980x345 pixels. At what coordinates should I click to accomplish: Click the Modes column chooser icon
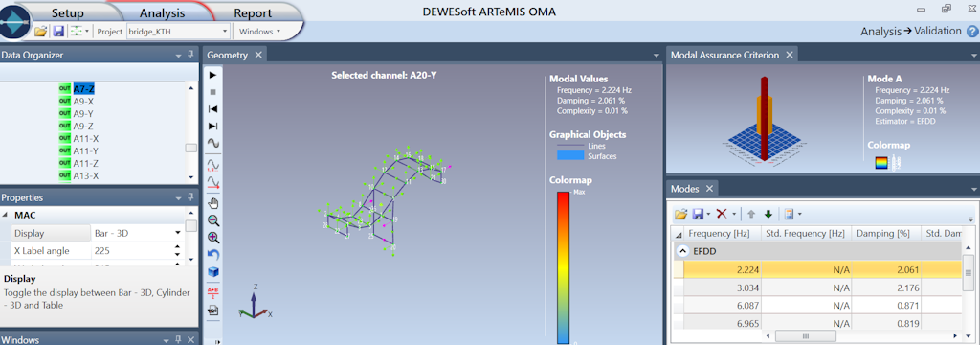789,214
